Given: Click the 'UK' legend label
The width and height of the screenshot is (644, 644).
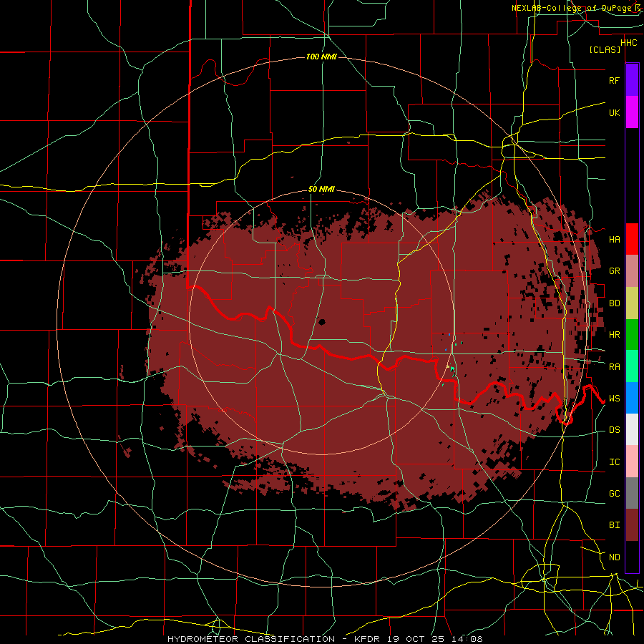Looking at the screenshot, I should [x=614, y=112].
